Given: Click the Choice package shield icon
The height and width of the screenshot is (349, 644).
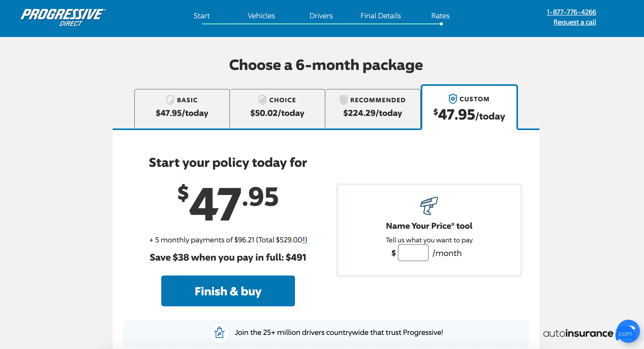Looking at the screenshot, I should [262, 100].
